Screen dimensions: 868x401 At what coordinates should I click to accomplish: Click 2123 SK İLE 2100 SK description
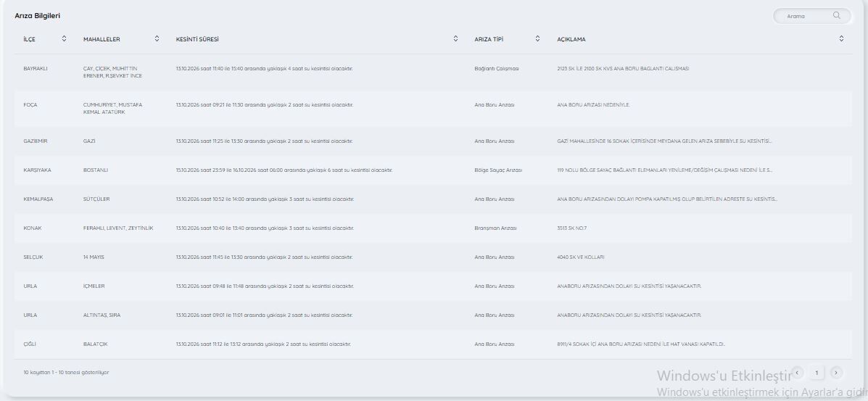click(x=624, y=69)
